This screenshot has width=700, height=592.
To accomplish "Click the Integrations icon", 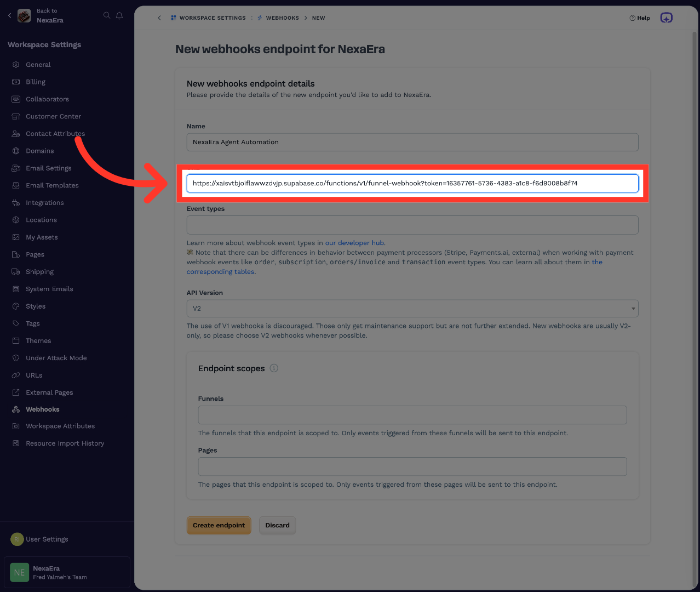I will click(x=16, y=203).
